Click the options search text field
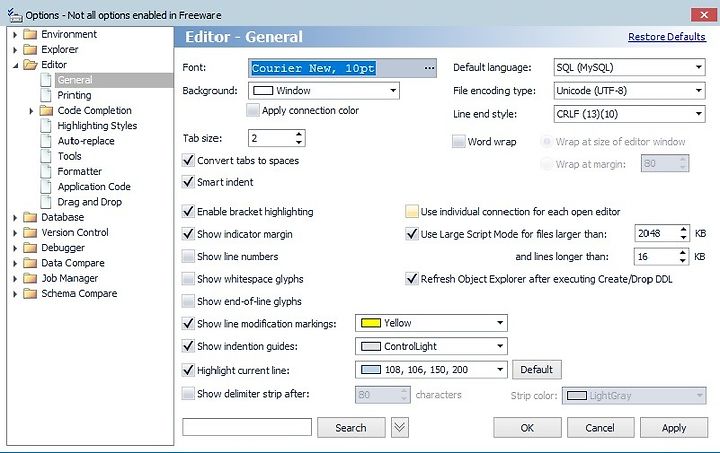This screenshot has height=453, width=720. (247, 427)
